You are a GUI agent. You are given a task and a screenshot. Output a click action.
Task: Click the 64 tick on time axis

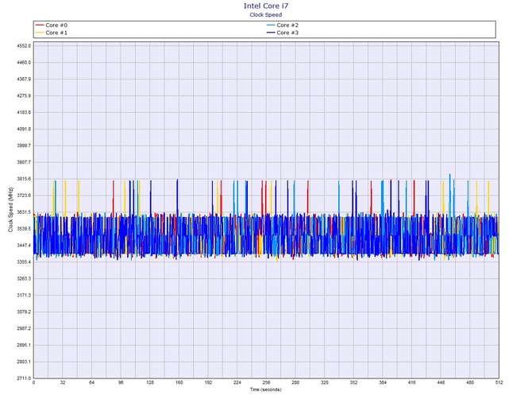[x=92, y=382]
